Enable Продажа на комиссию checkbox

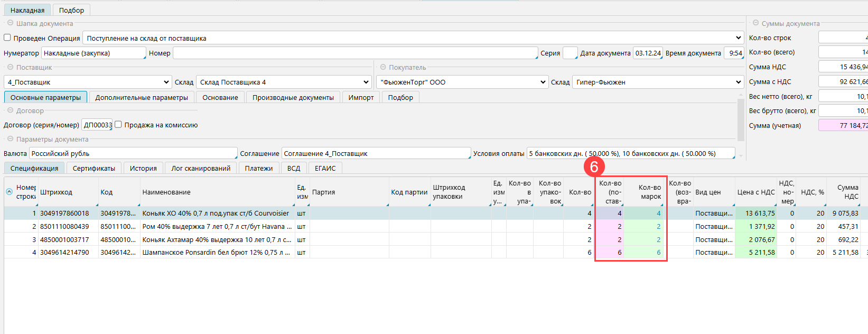[118, 125]
